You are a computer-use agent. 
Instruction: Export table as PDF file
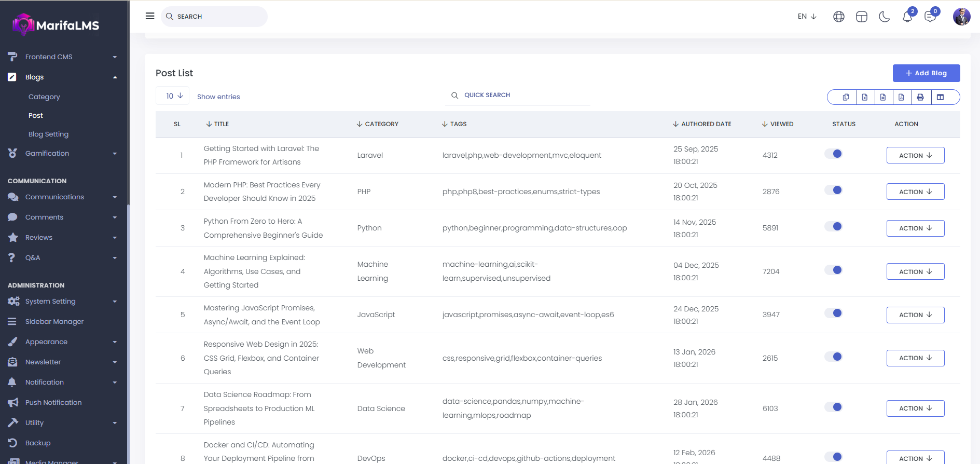point(901,97)
